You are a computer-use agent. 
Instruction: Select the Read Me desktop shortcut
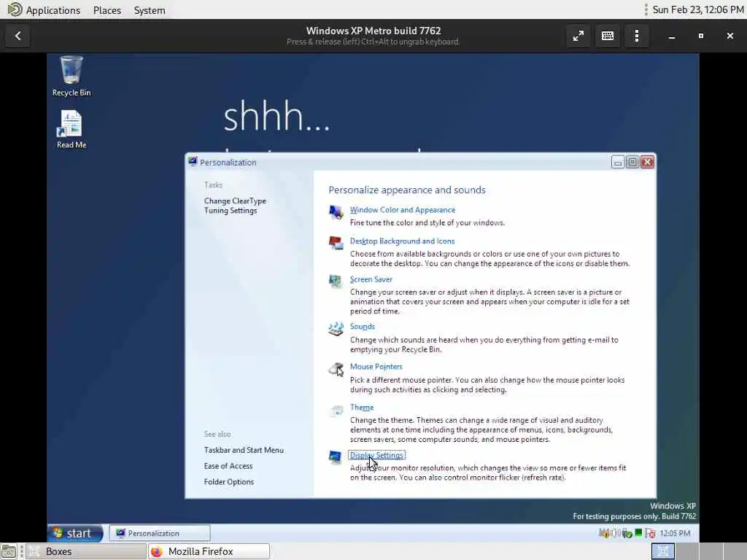coord(71,130)
